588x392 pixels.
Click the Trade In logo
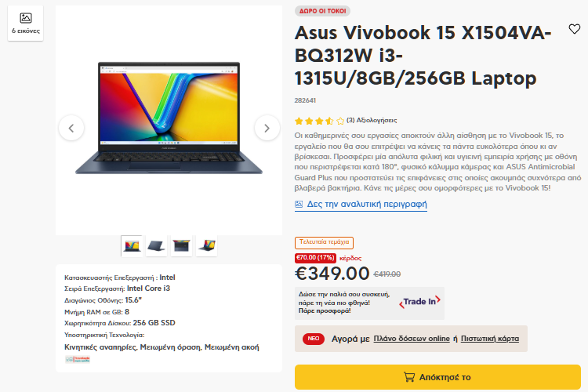[x=419, y=302]
